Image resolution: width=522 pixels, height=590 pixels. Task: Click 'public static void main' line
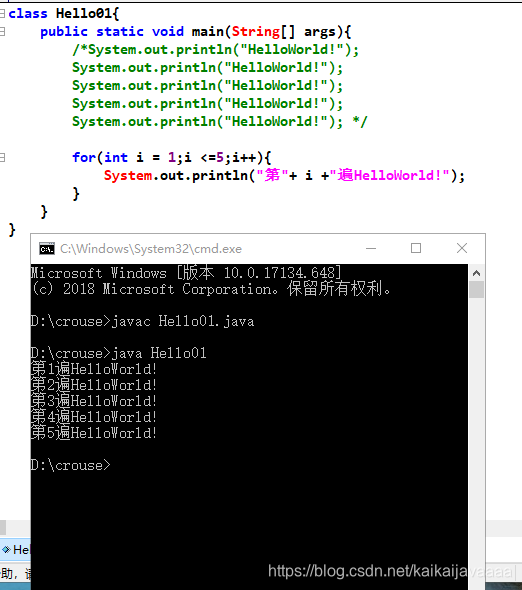[196, 32]
